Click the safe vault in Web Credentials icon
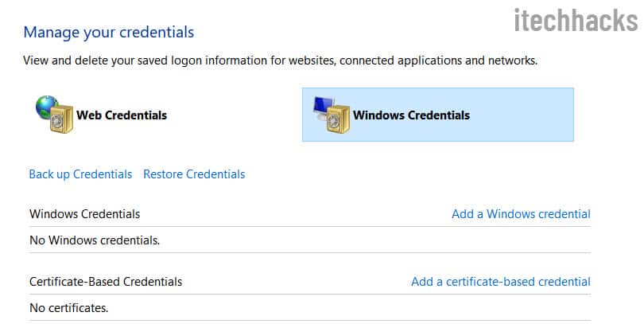Screen dimensions: 644x324 (61, 120)
